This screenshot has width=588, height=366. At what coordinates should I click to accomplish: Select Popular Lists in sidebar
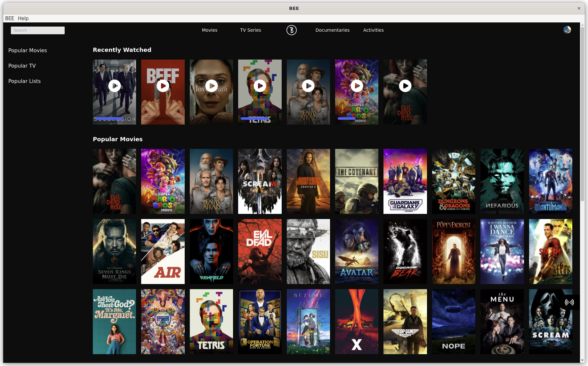pos(25,81)
